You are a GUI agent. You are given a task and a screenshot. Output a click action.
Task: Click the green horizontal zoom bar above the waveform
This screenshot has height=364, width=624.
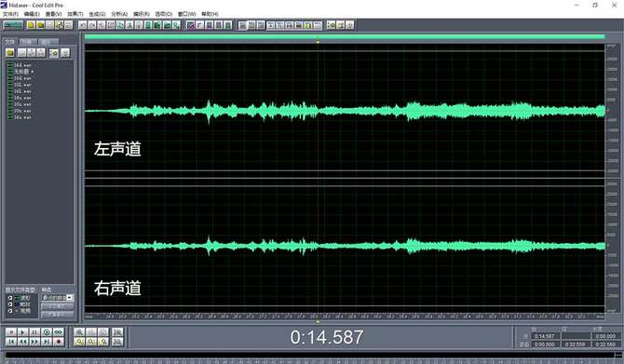click(x=345, y=36)
